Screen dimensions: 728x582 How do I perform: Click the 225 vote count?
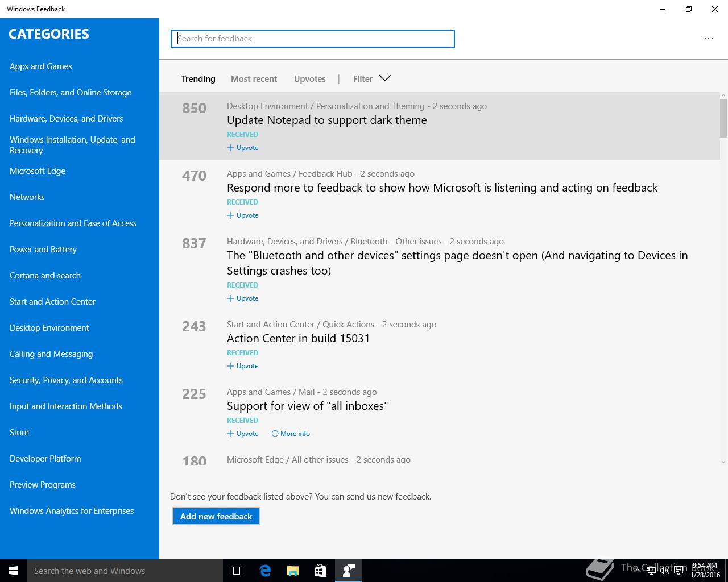[x=194, y=394]
